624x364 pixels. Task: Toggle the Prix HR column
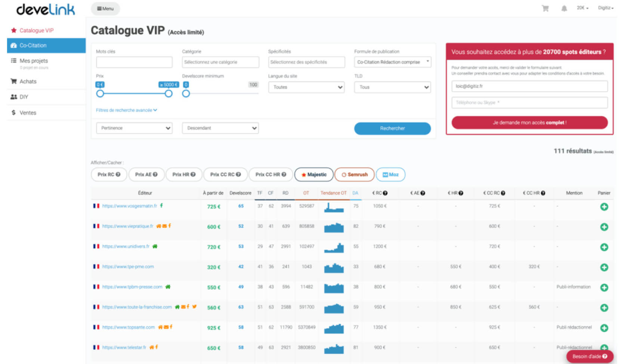tap(184, 174)
